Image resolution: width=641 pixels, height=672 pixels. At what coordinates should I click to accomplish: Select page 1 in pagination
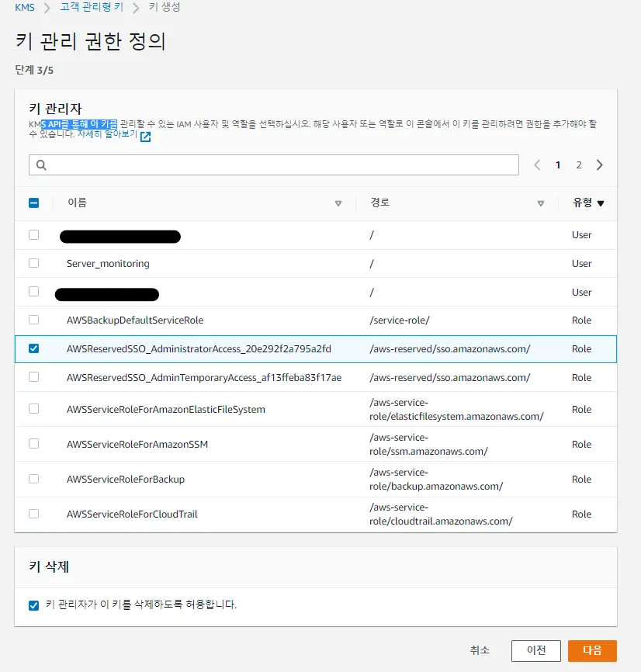[x=558, y=165]
